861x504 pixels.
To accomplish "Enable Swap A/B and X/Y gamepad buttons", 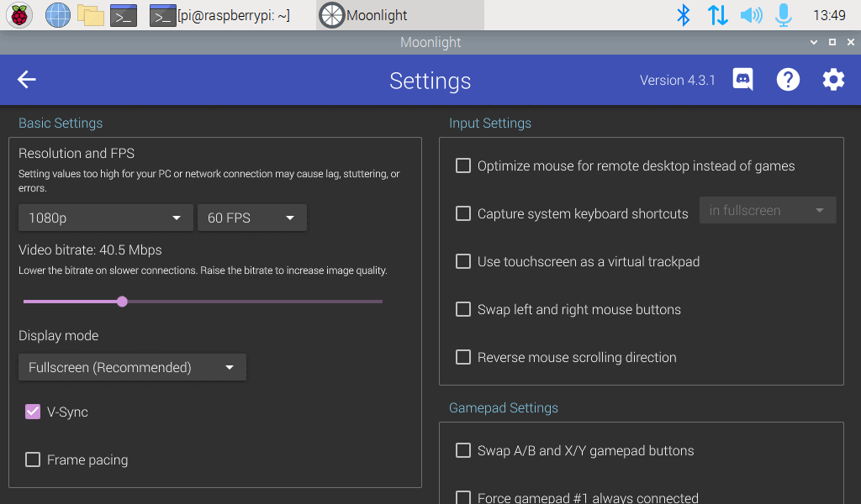I will tap(462, 450).
